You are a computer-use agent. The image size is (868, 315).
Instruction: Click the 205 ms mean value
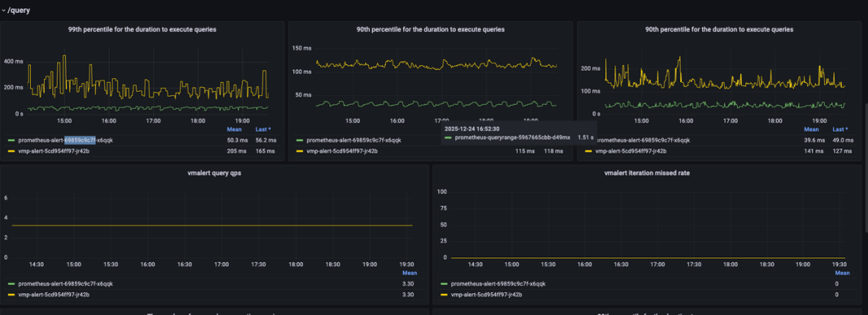(237, 151)
